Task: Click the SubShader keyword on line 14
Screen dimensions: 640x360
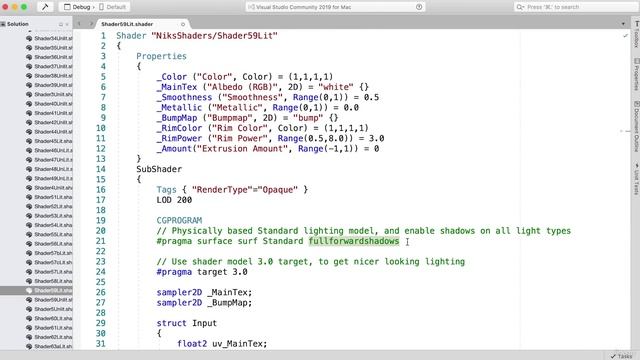Action: pyautogui.click(x=159, y=169)
